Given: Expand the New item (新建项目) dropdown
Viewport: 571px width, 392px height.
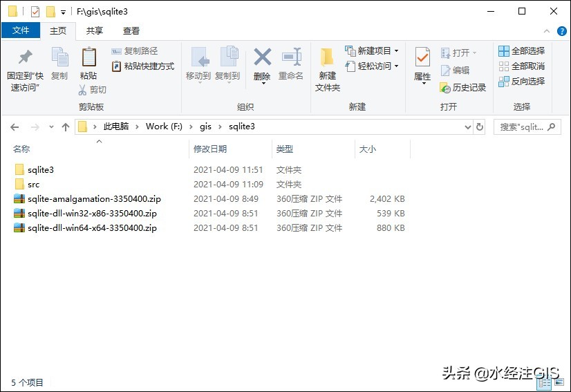Looking at the screenshot, I should pos(397,51).
